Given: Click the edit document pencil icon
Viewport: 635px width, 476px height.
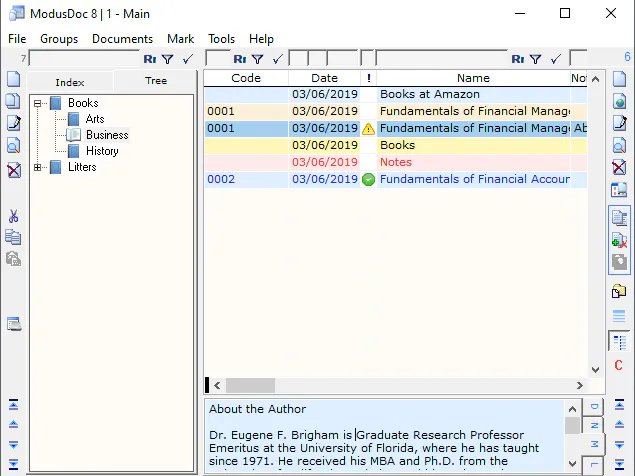Looking at the screenshot, I should pyautogui.click(x=619, y=123).
